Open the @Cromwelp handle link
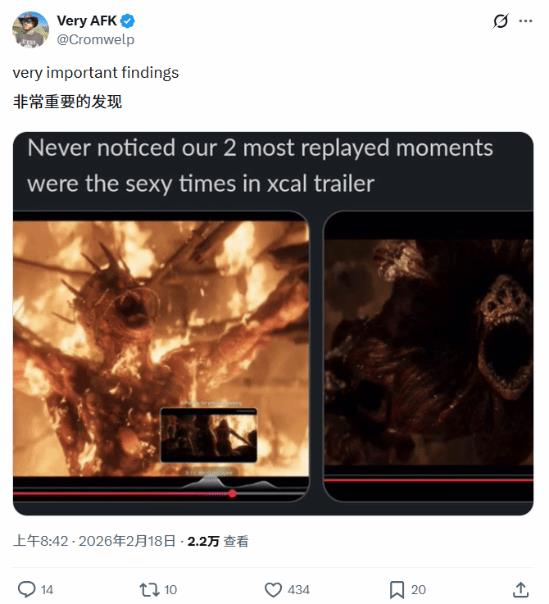Screen dimensions: 549x604 (96, 39)
